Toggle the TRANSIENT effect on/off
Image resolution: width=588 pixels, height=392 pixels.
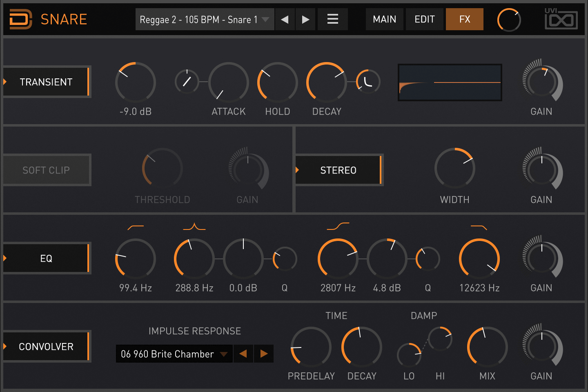click(x=47, y=82)
